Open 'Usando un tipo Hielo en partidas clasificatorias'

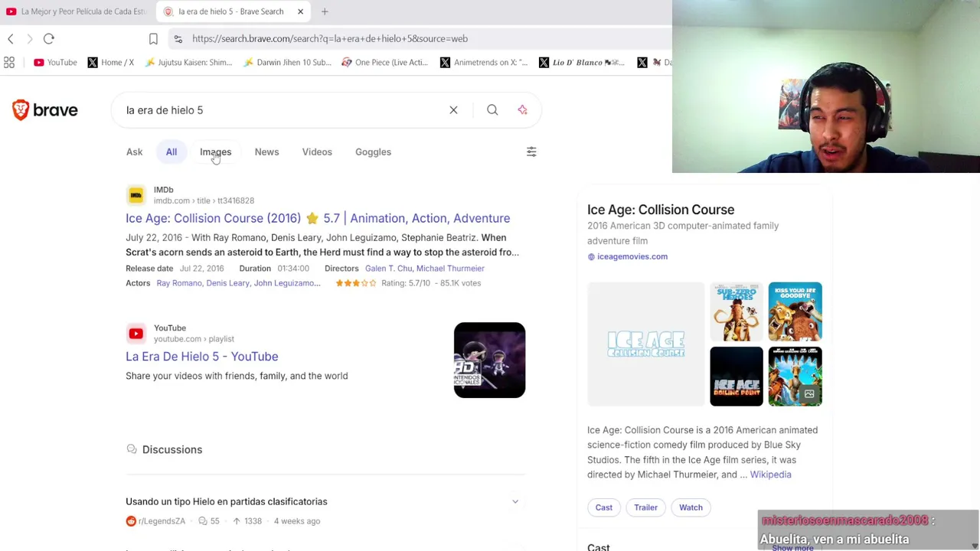[x=227, y=502]
